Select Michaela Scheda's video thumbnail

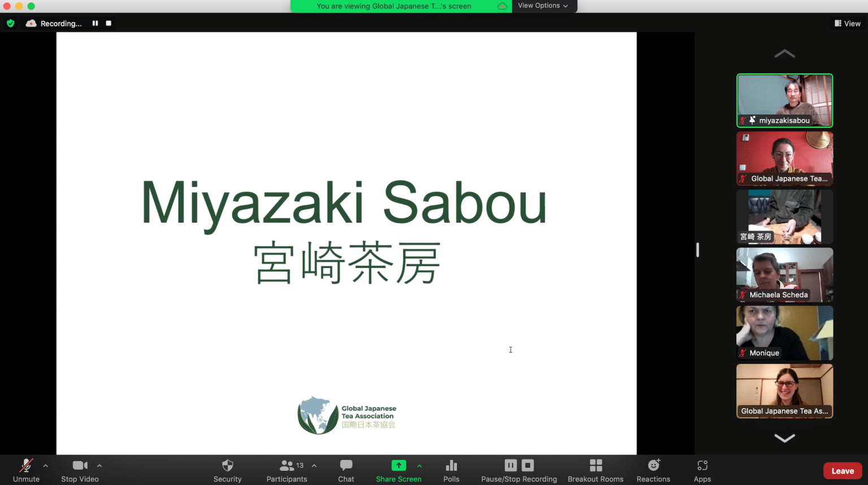pyautogui.click(x=784, y=275)
